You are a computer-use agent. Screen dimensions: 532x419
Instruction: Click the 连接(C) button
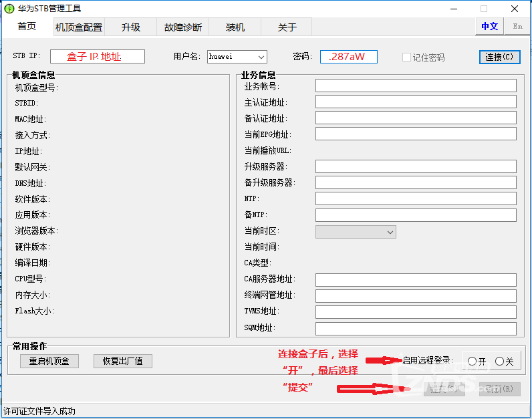[499, 57]
